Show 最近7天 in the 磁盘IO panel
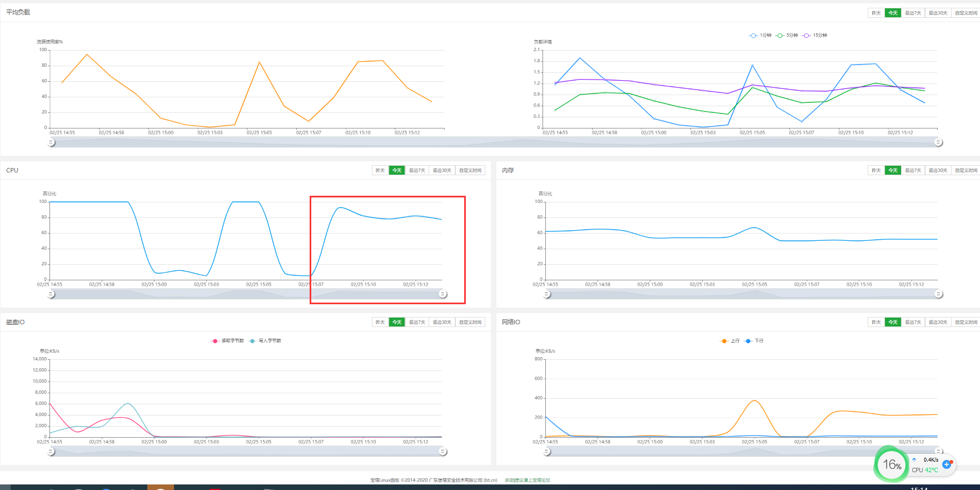The height and width of the screenshot is (490, 980). click(417, 322)
